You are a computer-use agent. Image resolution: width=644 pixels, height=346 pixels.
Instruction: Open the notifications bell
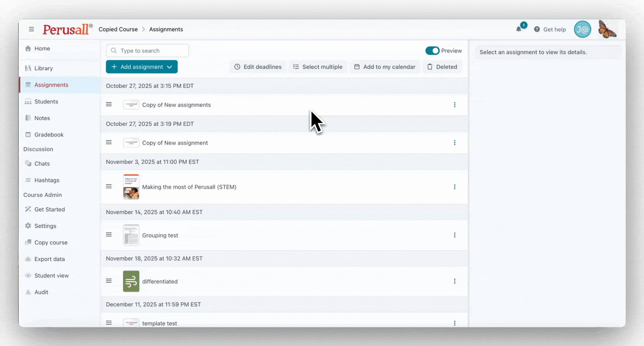519,29
